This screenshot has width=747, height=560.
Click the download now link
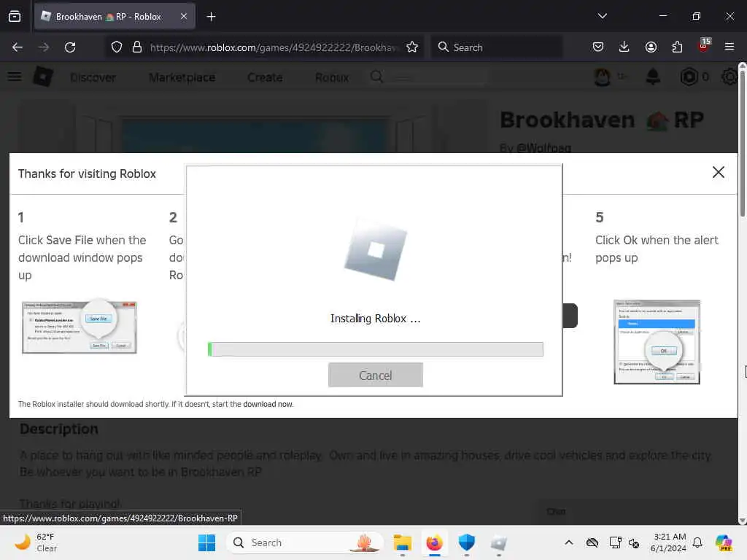point(268,404)
